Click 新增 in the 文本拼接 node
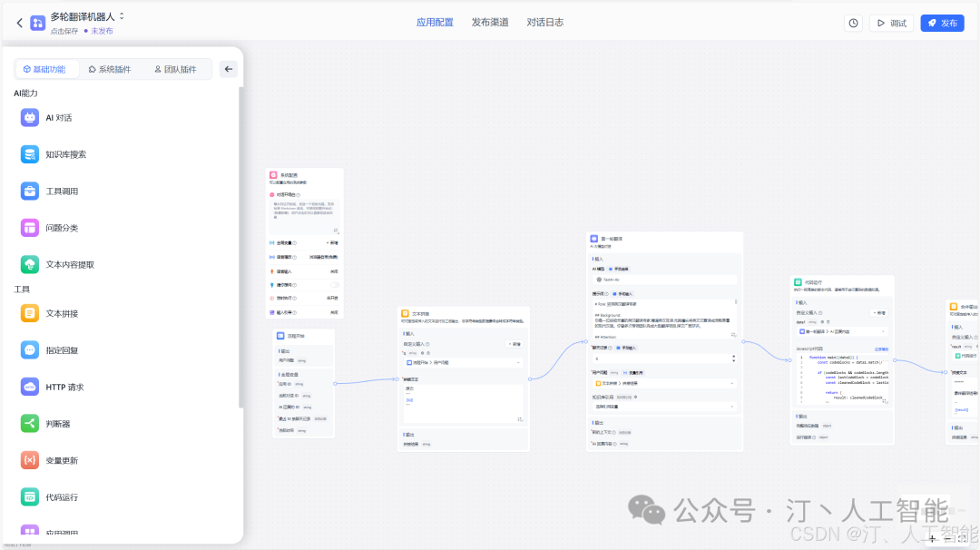Viewport: 980px width, 550px height. [x=514, y=344]
